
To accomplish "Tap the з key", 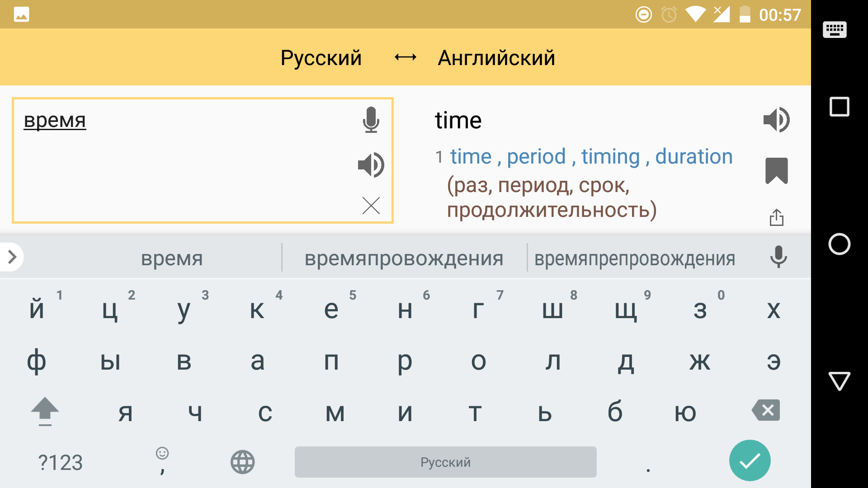I will click(x=700, y=310).
